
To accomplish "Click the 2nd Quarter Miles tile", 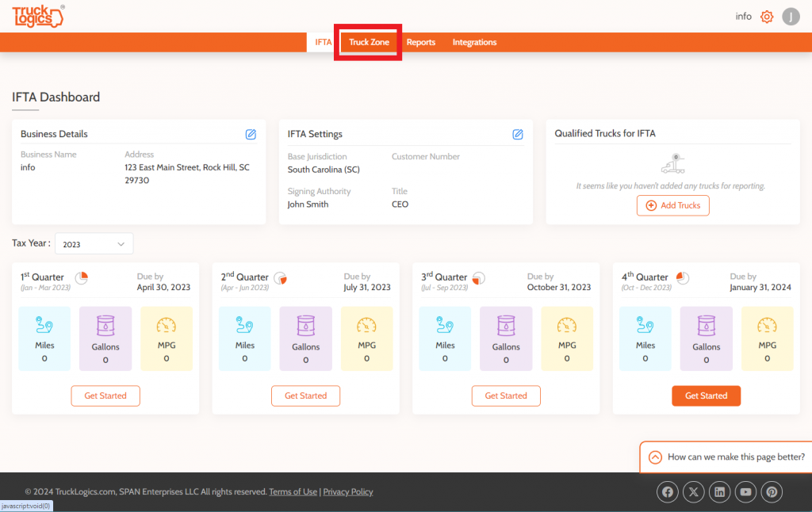I will [x=244, y=338].
